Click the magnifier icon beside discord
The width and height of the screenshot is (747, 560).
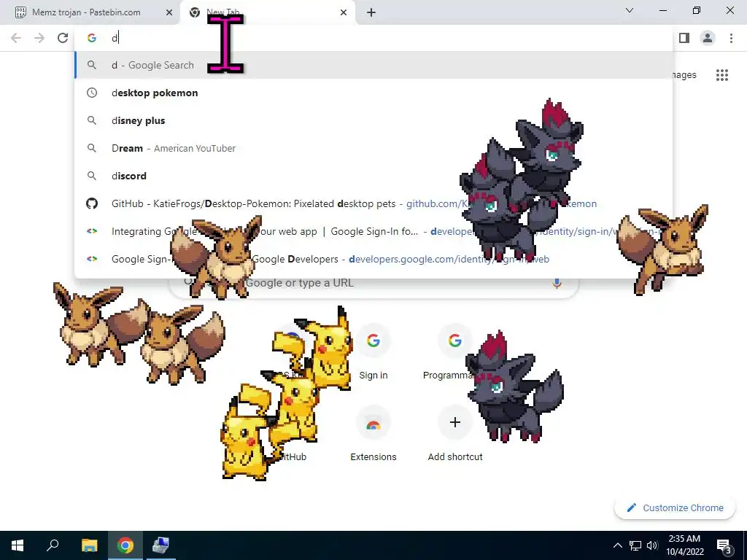click(x=92, y=176)
